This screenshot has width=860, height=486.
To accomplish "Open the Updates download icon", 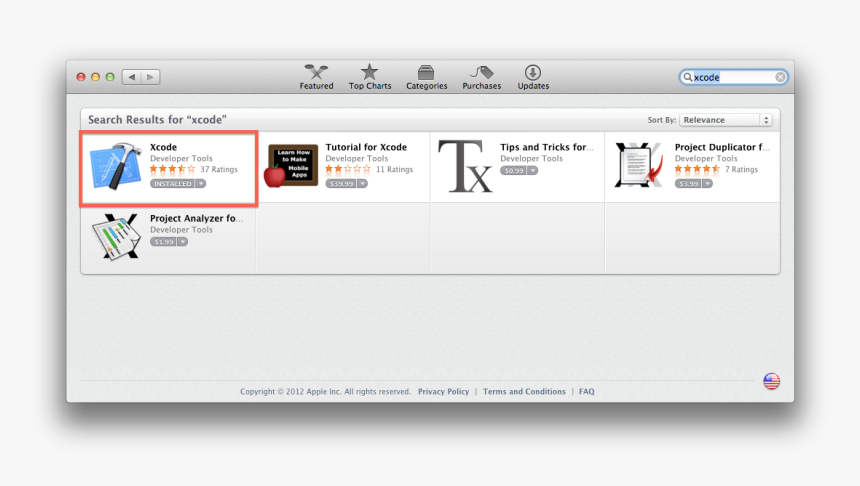I will (x=533, y=72).
